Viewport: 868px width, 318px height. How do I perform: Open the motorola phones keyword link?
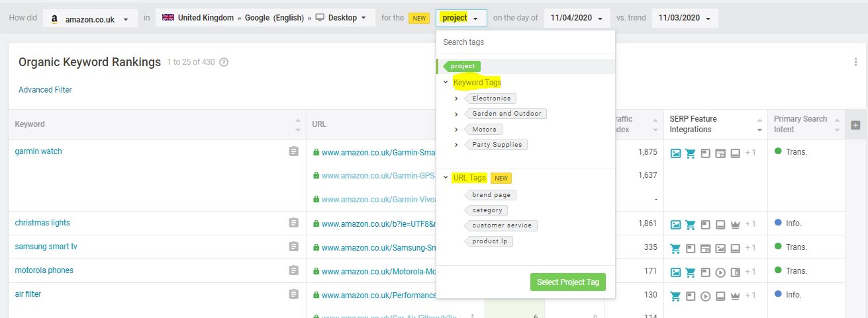click(44, 270)
